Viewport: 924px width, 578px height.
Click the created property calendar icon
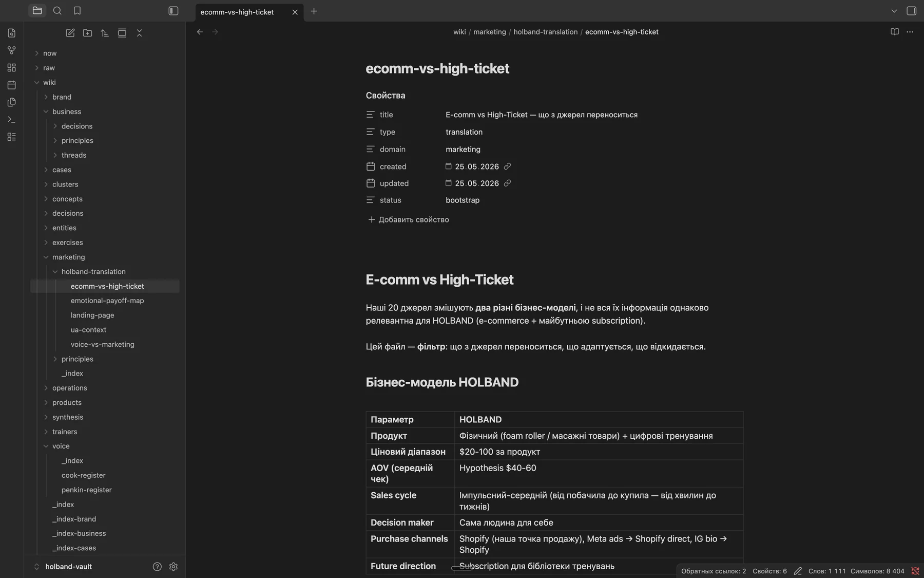click(x=371, y=166)
